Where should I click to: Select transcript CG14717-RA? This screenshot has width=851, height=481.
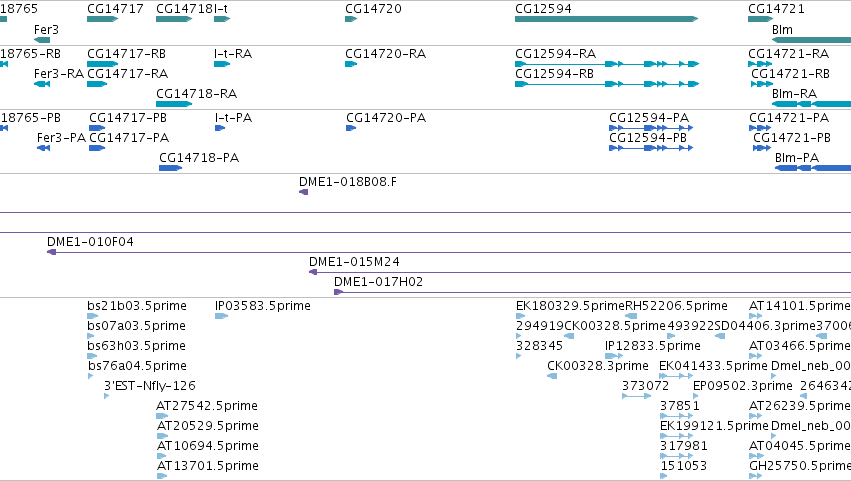pos(128,74)
